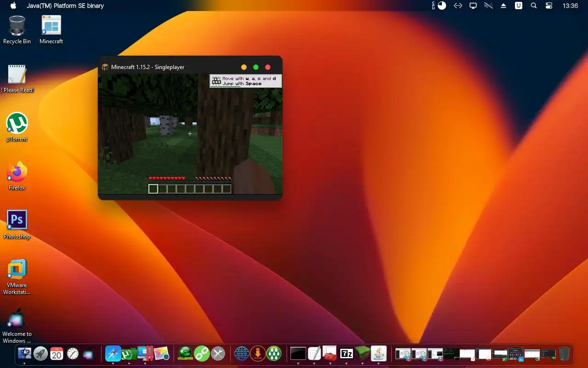Open the VMware Workstation desktop shortcut
This screenshot has height=368, width=588.
pos(17,276)
